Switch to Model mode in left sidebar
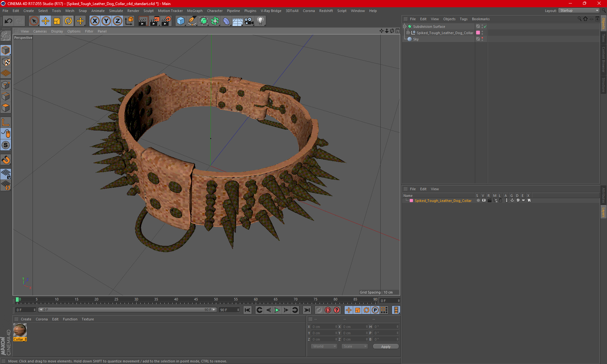607x364 pixels. pyautogui.click(x=6, y=51)
